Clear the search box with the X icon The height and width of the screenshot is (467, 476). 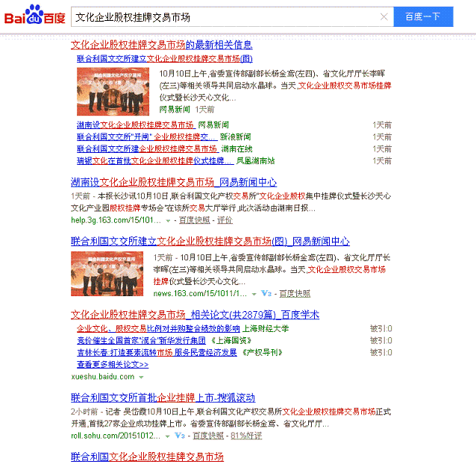384,16
